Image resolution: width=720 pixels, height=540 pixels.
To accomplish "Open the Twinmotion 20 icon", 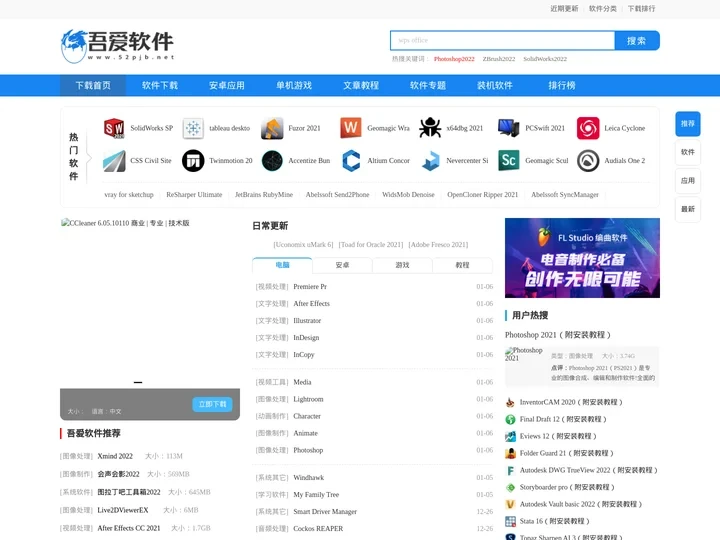I will pos(193,161).
